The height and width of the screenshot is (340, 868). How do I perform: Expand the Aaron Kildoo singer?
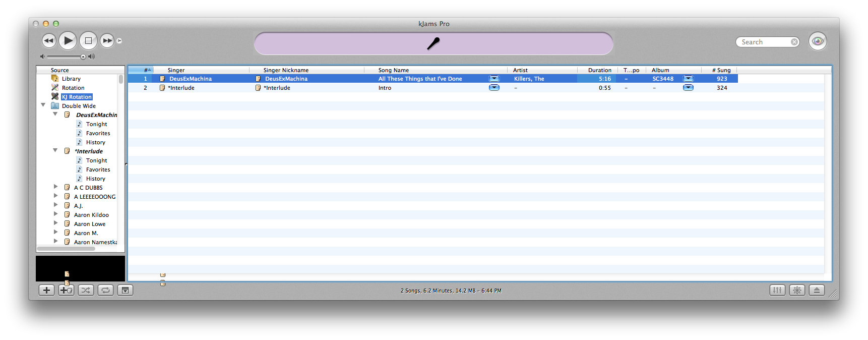56,214
